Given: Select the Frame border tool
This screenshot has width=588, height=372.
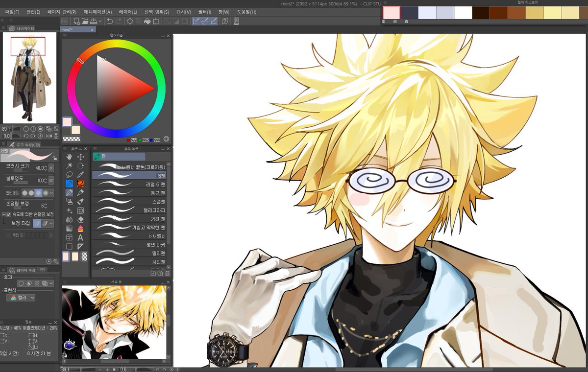Looking at the screenshot, I should tap(69, 237).
